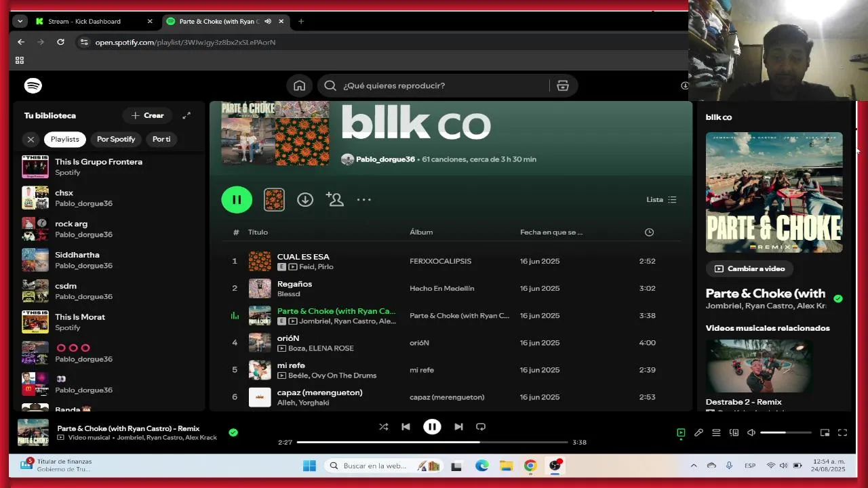Open the playlist's three-dot more options
The width and height of the screenshot is (868, 488).
click(364, 199)
